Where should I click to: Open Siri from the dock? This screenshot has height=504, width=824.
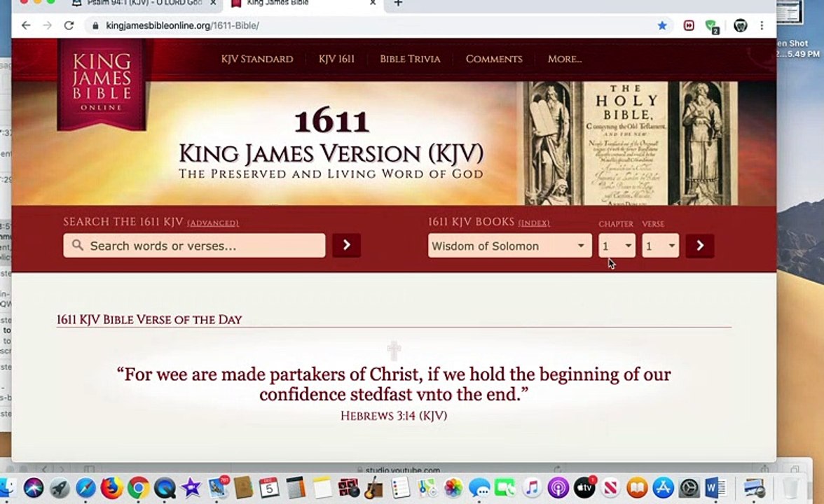click(33, 489)
